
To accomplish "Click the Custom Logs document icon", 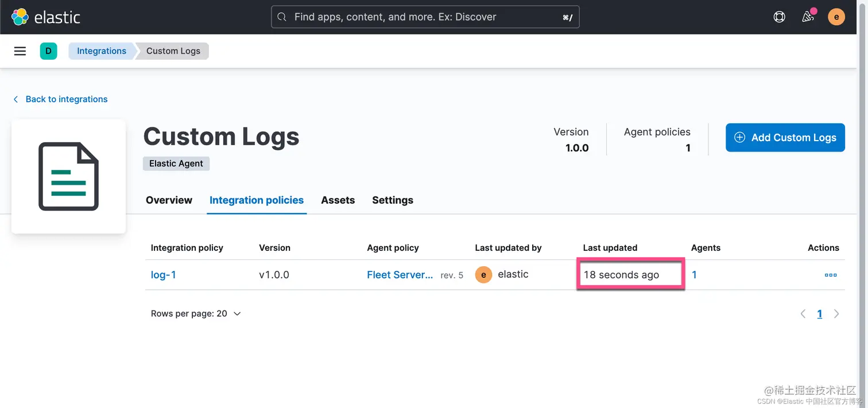I will click(68, 177).
